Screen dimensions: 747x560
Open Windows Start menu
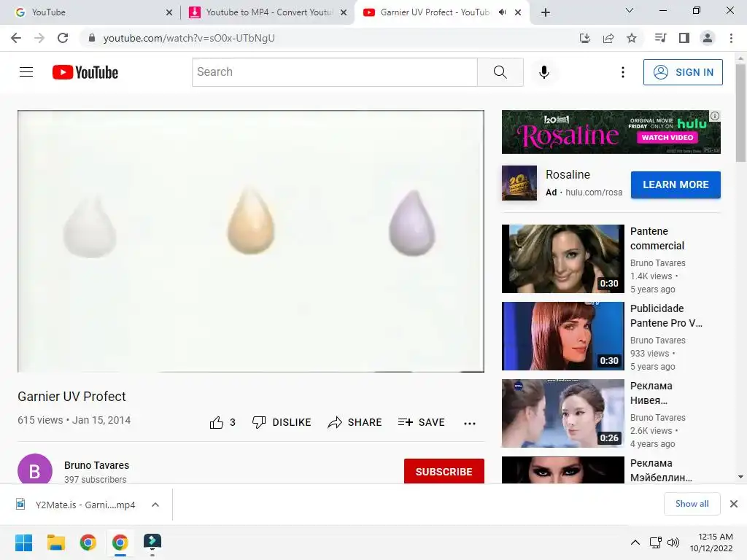23,542
